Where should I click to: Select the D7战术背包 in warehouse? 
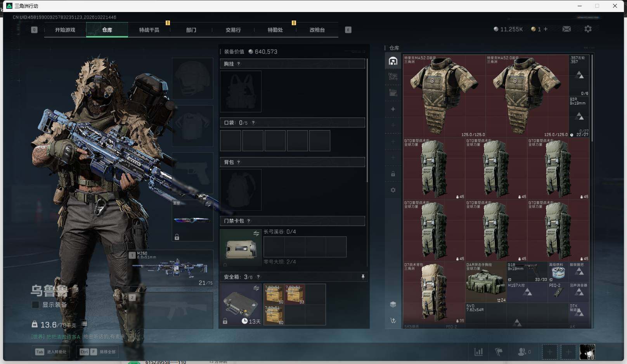point(434,292)
